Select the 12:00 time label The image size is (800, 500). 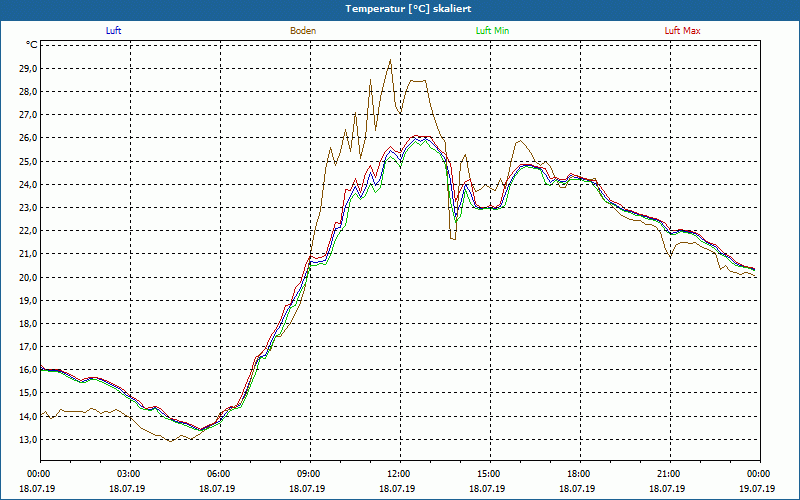coord(400,474)
